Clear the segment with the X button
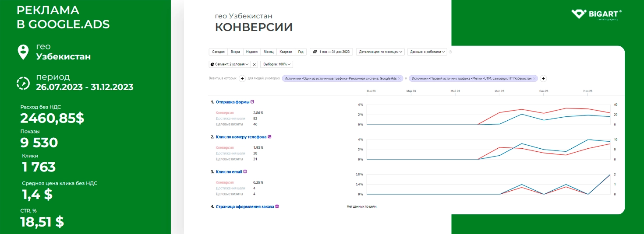Image resolution: width=644 pixels, height=234 pixels. [x=254, y=64]
